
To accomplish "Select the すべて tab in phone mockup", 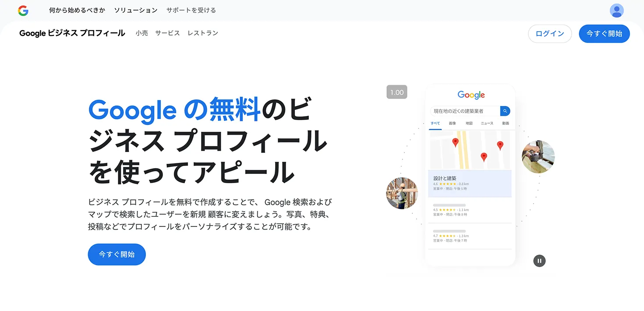I will click(x=435, y=124).
